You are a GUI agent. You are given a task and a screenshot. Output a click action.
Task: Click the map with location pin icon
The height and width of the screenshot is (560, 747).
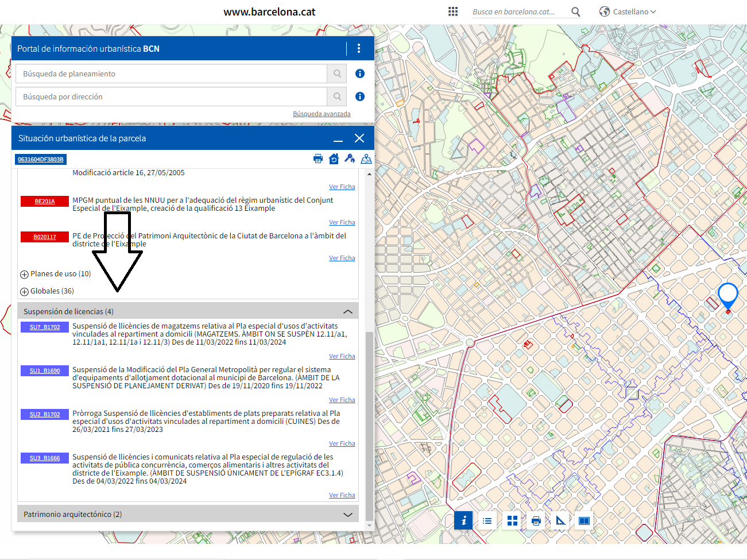[366, 159]
